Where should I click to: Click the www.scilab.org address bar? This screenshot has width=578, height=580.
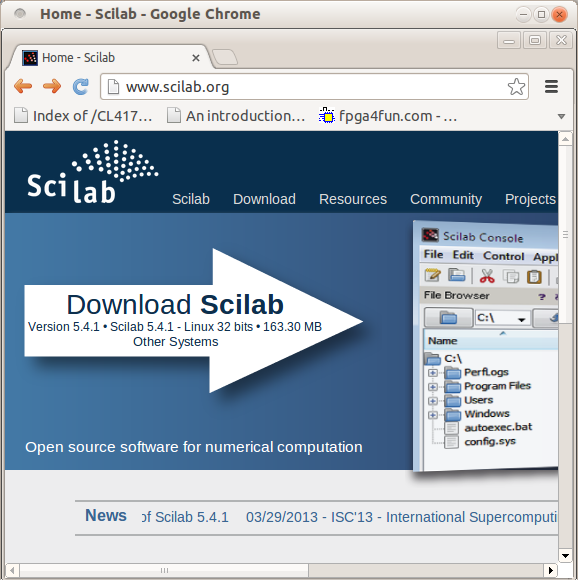(x=314, y=87)
